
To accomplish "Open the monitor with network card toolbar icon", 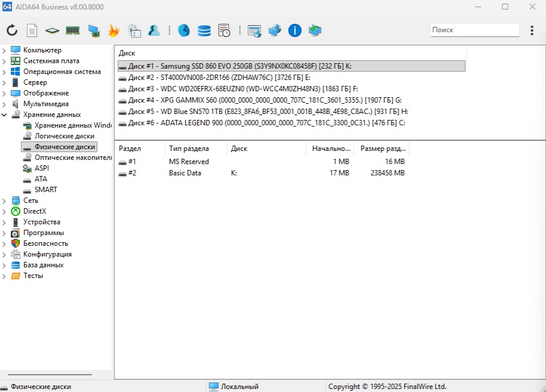I will pyautogui.click(x=94, y=30).
